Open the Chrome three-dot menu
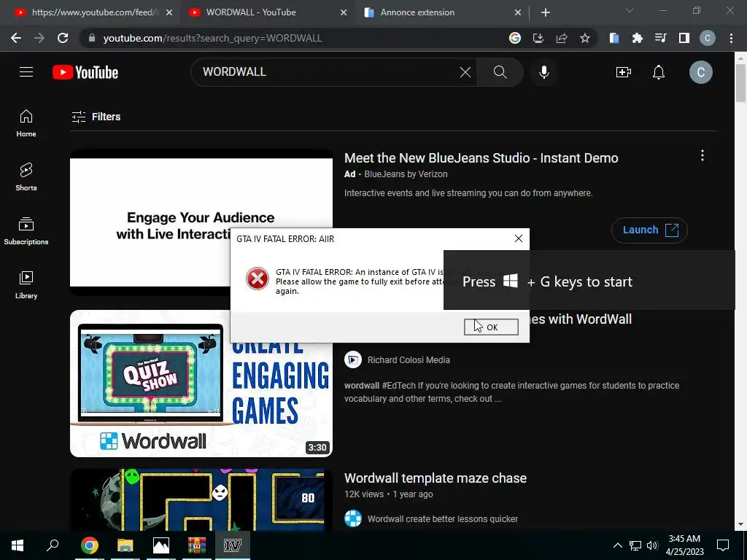 click(731, 38)
